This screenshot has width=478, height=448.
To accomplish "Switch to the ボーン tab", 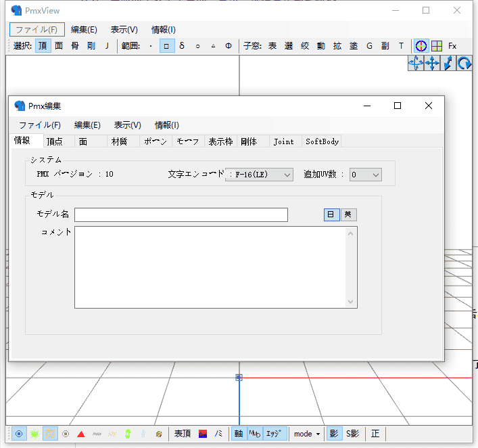I will pyautogui.click(x=156, y=141).
